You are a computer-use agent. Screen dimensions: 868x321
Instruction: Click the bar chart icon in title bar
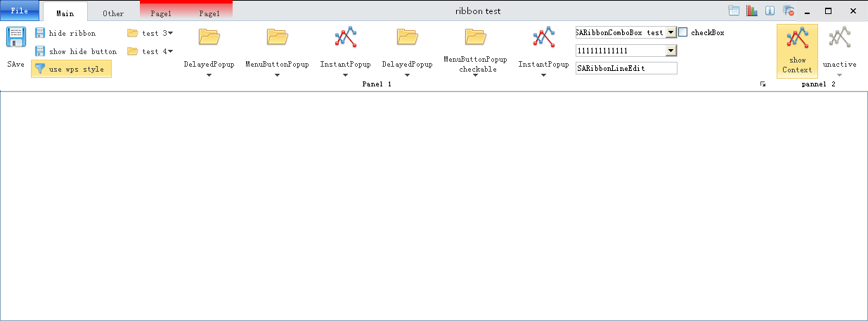tap(752, 11)
